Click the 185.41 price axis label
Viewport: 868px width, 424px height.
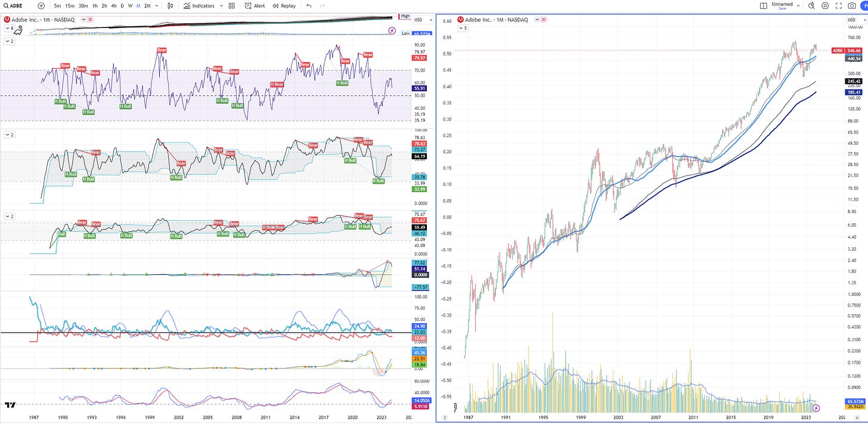point(852,92)
